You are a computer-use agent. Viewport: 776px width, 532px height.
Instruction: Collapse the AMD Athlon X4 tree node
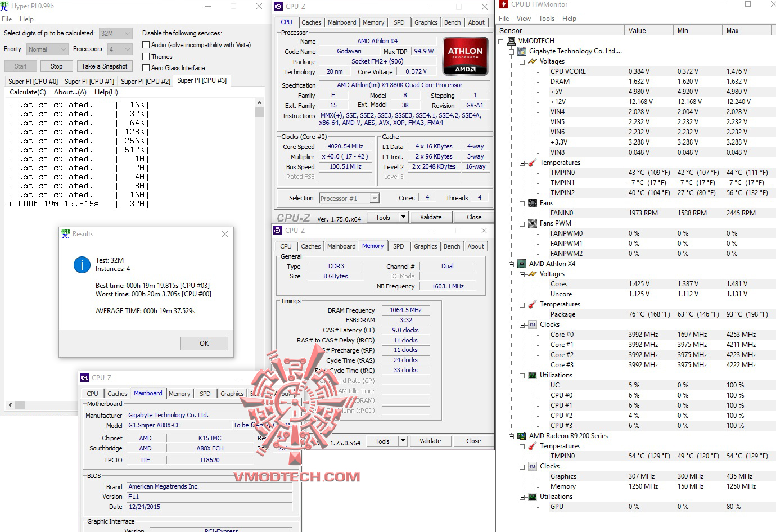click(512, 264)
